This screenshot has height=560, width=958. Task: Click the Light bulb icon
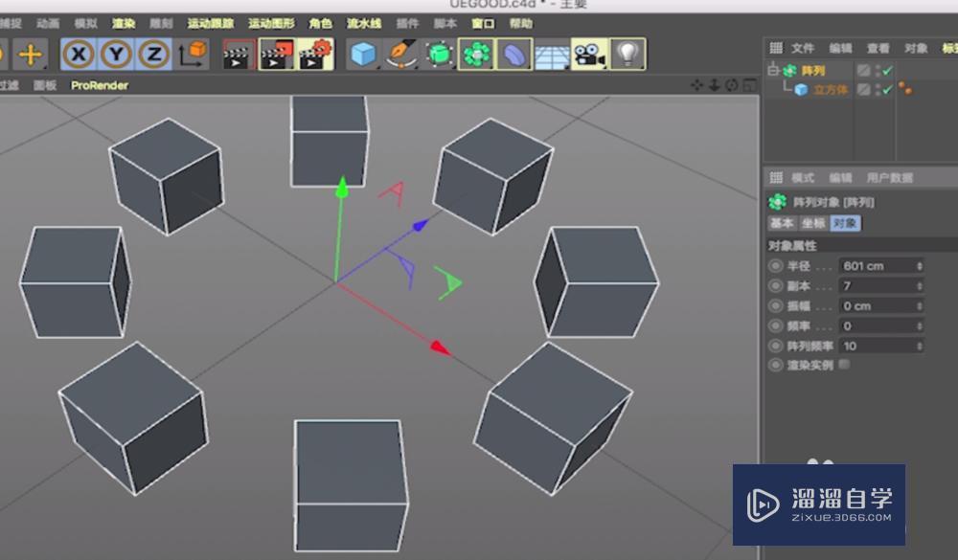[x=627, y=55]
